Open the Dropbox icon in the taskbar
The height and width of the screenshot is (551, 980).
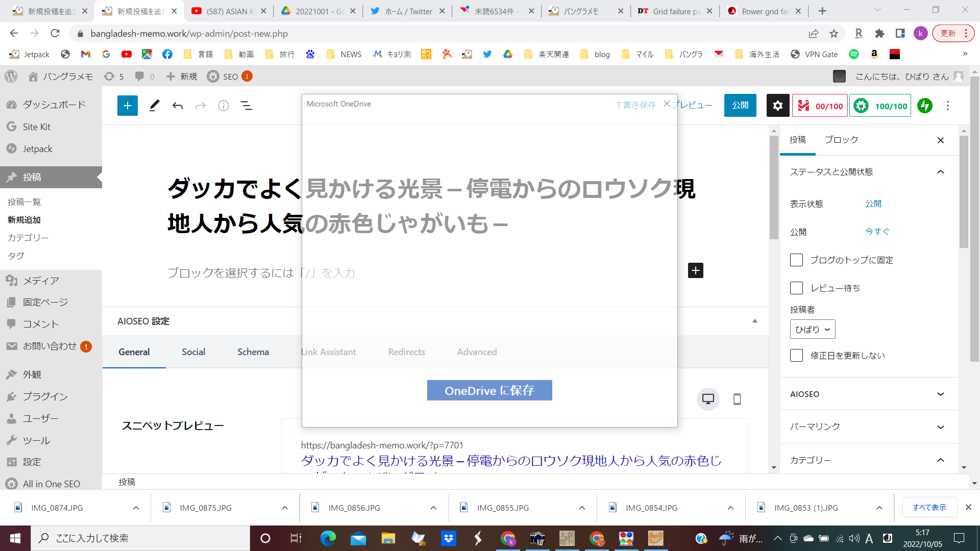[449, 538]
